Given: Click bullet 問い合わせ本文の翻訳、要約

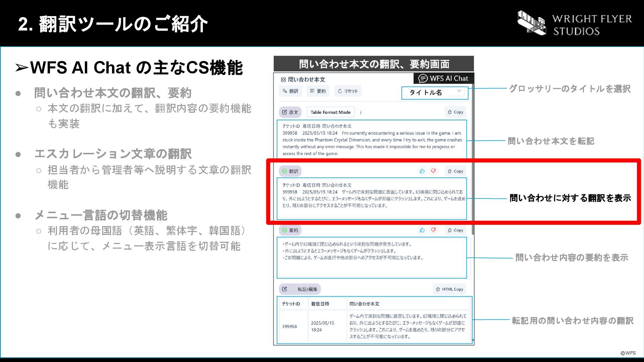Looking at the screenshot, I should point(113,93).
